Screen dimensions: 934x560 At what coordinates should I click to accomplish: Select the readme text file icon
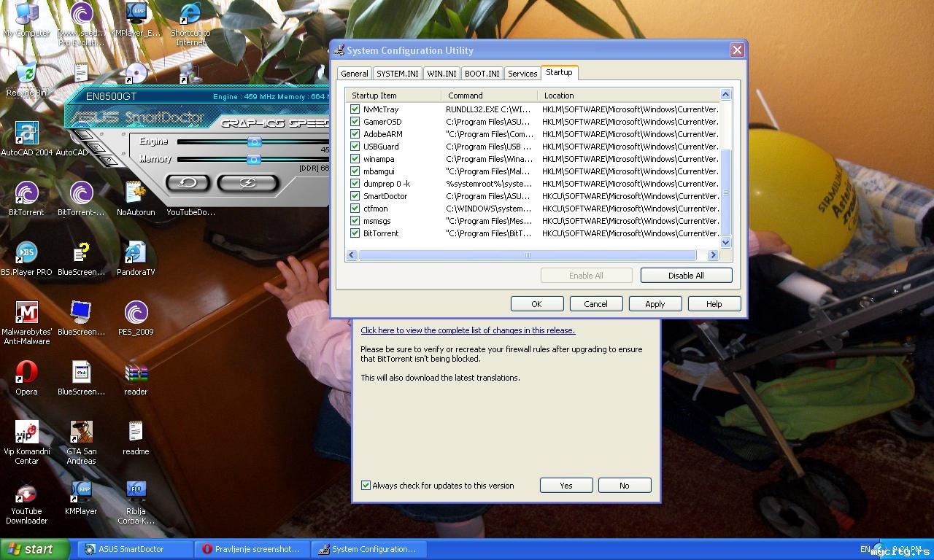(136, 437)
